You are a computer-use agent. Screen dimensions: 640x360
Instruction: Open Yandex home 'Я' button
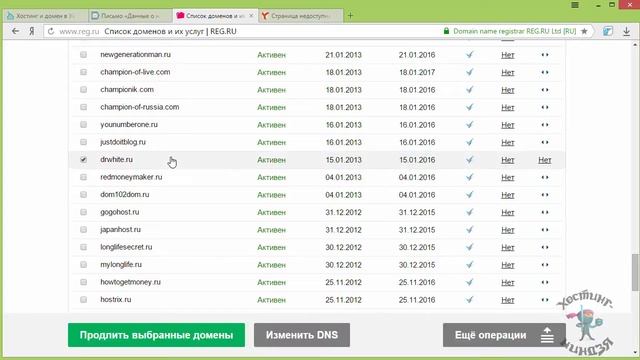click(31, 31)
